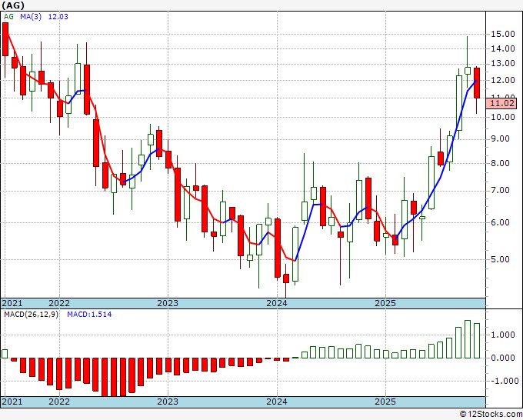523x420 pixels.
Task: Click the 6.00 price axis label
Action: pos(501,222)
